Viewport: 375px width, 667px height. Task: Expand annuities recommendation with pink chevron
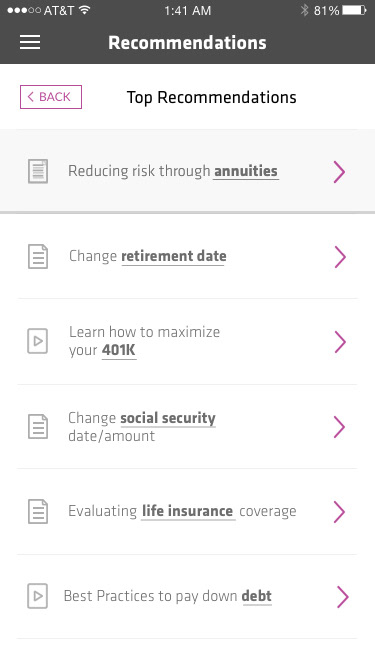pyautogui.click(x=339, y=172)
